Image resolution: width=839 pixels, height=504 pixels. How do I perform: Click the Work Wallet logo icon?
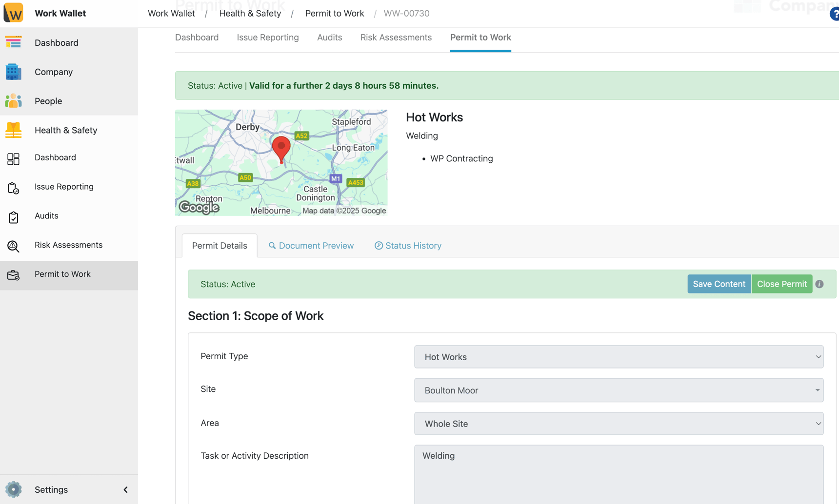tap(14, 12)
